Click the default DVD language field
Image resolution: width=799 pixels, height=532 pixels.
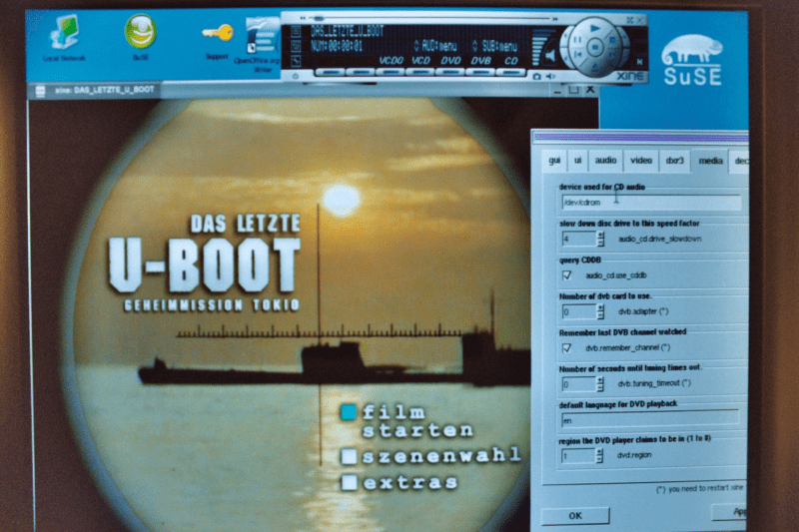point(650,420)
